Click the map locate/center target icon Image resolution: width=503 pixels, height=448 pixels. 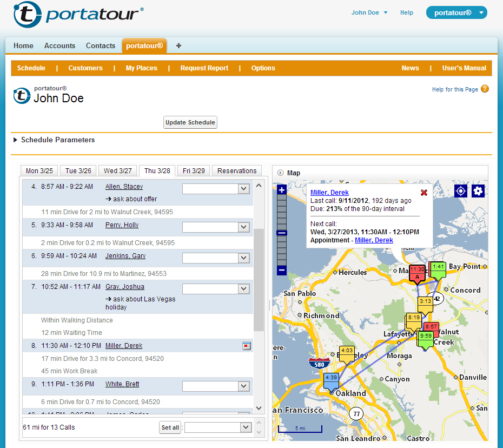[461, 192]
